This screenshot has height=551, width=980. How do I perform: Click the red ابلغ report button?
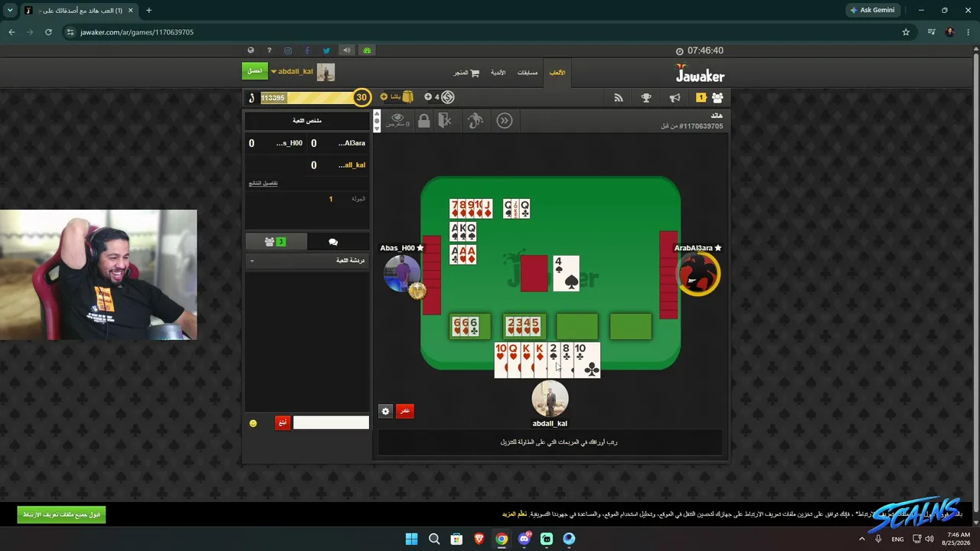click(x=283, y=422)
